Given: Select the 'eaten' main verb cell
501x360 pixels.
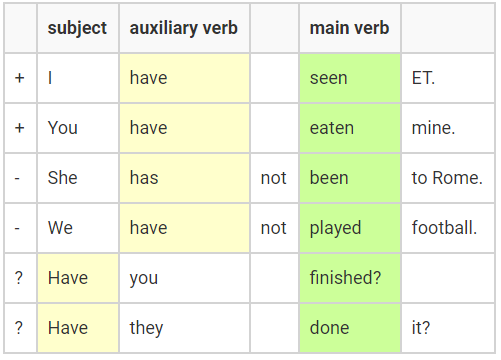Looking at the screenshot, I should click(350, 128).
